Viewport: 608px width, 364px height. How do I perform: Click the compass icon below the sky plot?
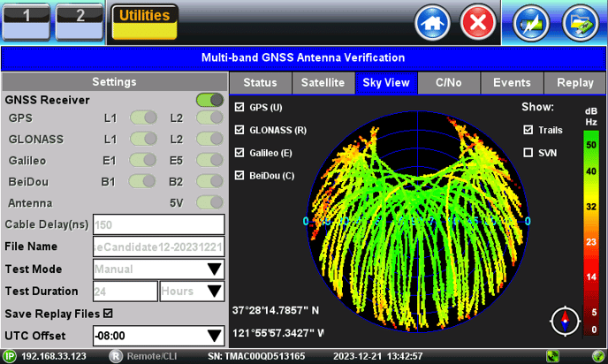[565, 322]
